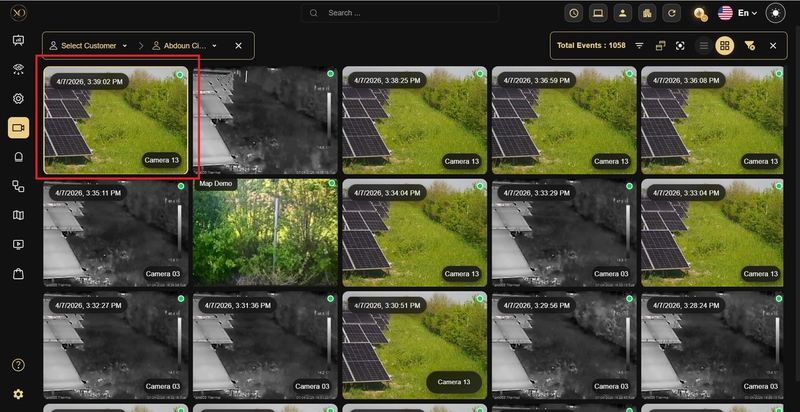
Task: Open the yellow gear settings icon at sidebar bottom
Action: coord(18,394)
